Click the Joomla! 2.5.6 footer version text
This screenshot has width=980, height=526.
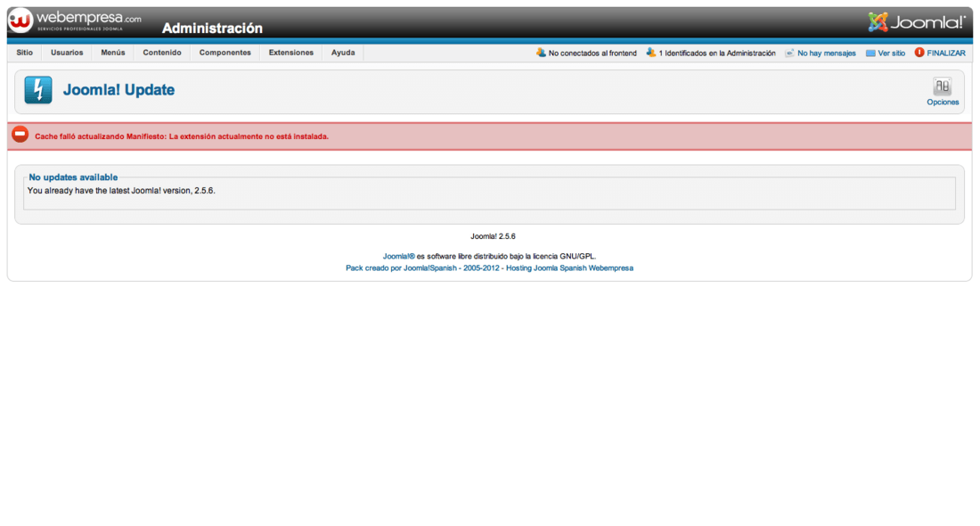point(494,236)
